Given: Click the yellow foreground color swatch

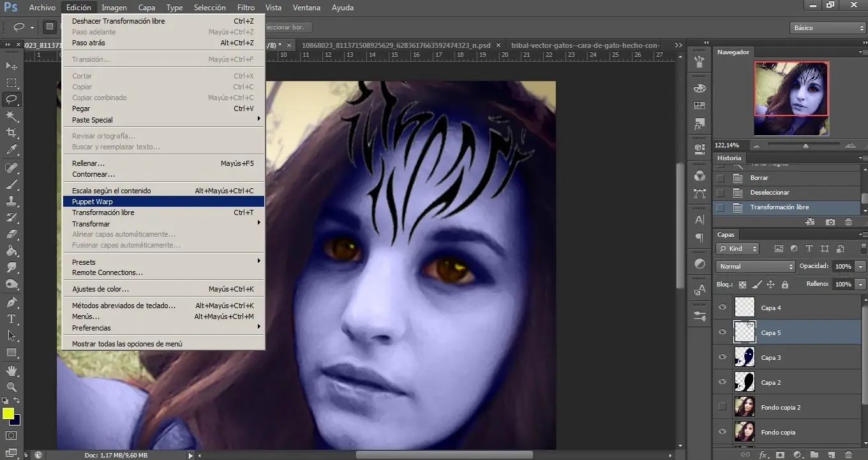Looking at the screenshot, I should [x=8, y=413].
